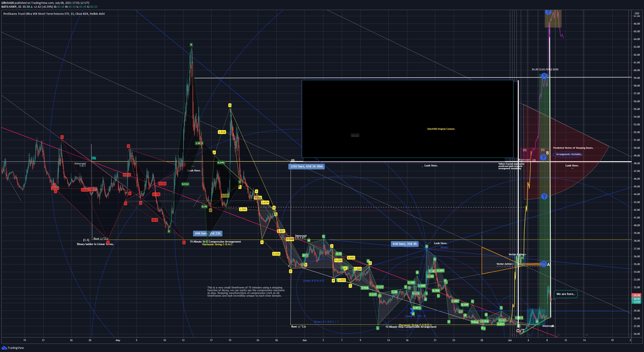Click the BATS:UVXY symbol in the header
The height and width of the screenshot is (352, 644).
click(9, 7)
